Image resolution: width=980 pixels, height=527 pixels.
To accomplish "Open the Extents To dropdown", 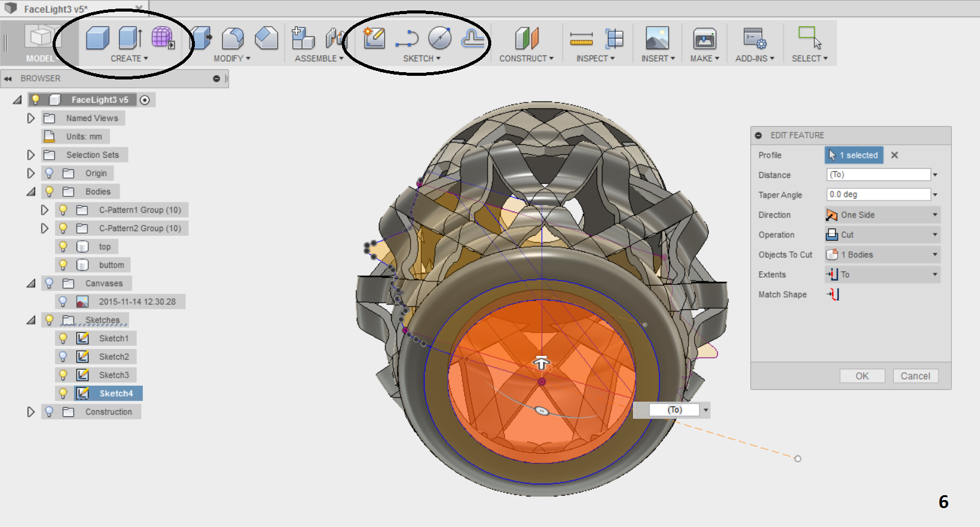I will (882, 275).
